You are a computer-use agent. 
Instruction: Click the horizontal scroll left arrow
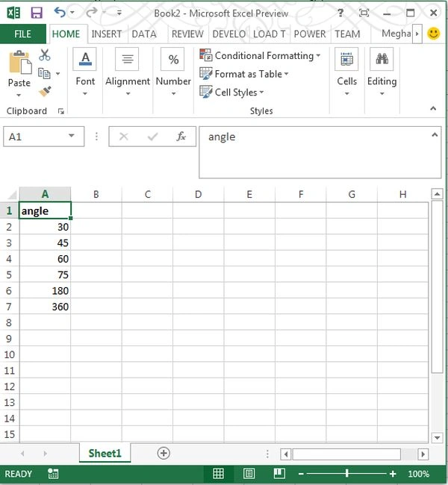[x=286, y=454]
